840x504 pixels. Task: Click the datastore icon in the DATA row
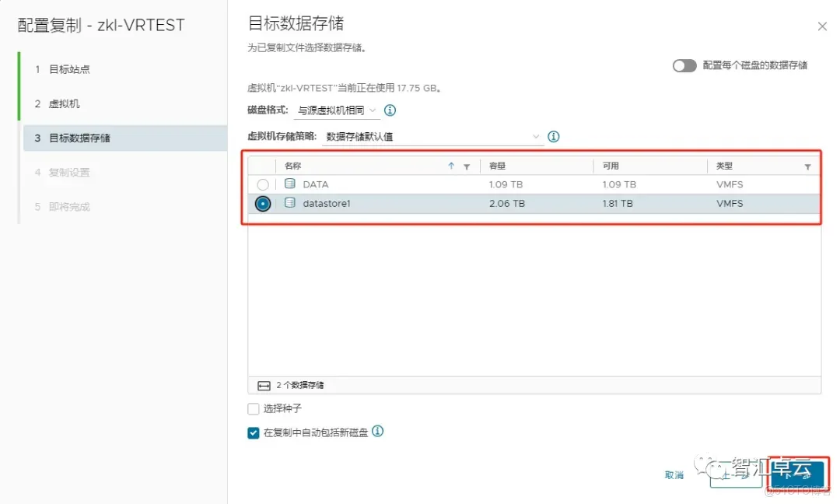tap(290, 184)
